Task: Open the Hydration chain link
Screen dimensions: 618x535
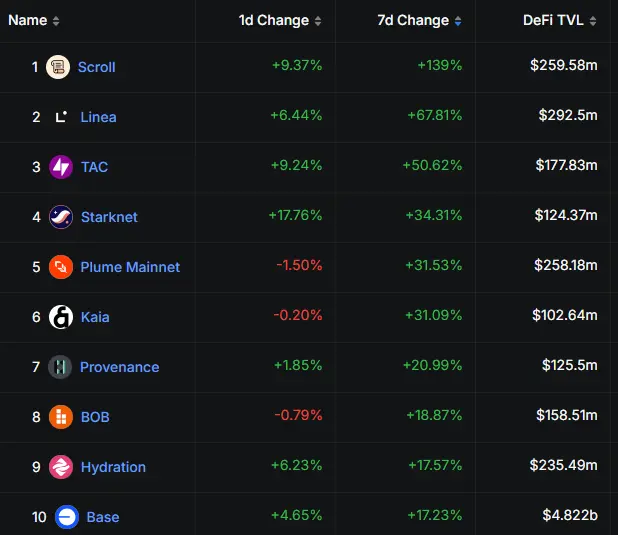Action: pyautogui.click(x=113, y=467)
